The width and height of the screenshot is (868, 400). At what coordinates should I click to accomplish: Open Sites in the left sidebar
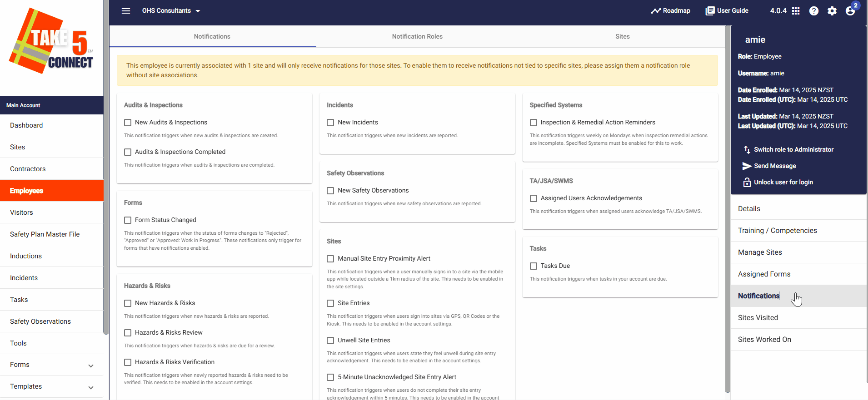coord(52,147)
